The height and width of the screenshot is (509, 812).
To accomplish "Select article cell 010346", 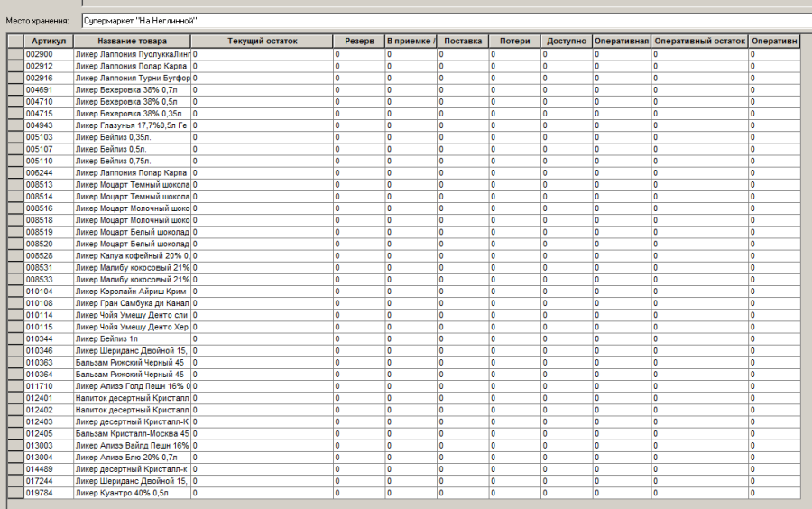I will [x=49, y=350].
